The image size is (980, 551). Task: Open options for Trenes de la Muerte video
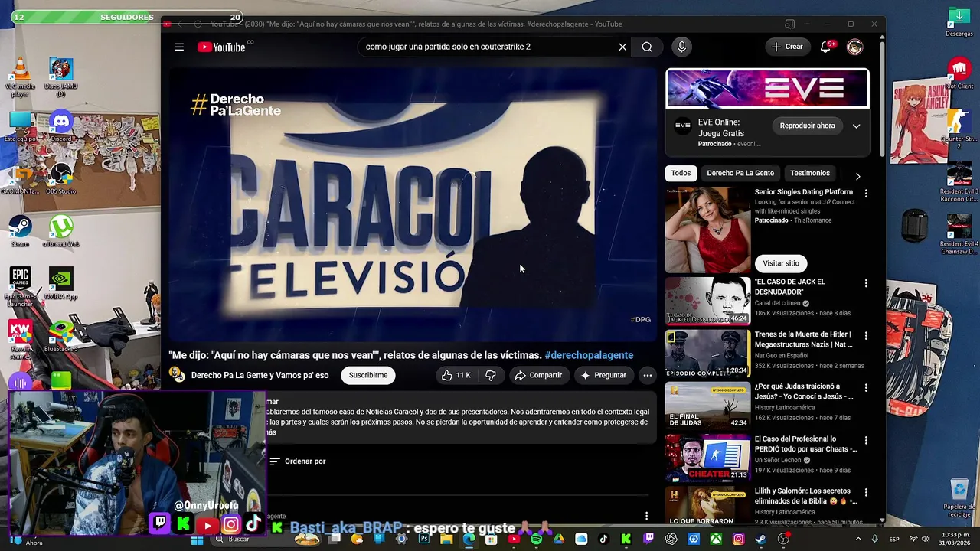[866, 336]
